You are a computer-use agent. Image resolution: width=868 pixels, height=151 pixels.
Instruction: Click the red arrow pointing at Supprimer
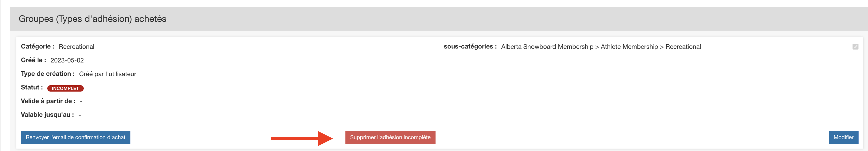pyautogui.click(x=301, y=138)
